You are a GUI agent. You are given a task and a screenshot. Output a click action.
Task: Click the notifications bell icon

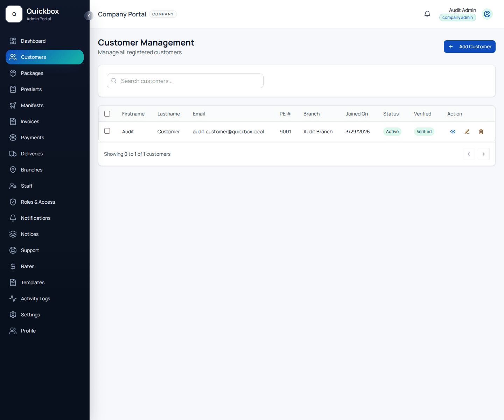click(x=427, y=14)
